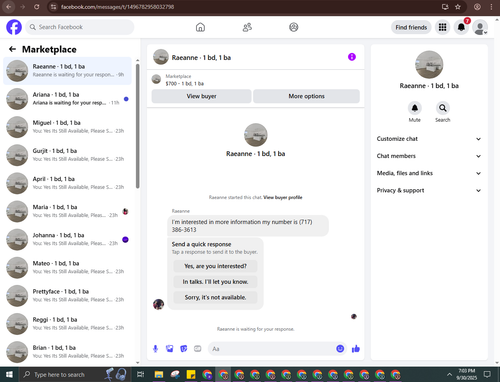Open Reggi conversation in list
Viewport: 500px width, 382px height.
point(67,324)
